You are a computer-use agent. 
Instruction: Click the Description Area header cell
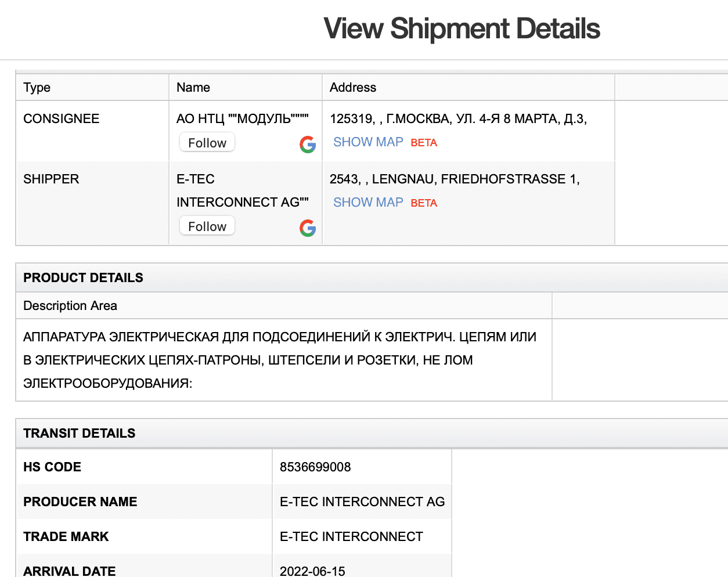(x=70, y=306)
